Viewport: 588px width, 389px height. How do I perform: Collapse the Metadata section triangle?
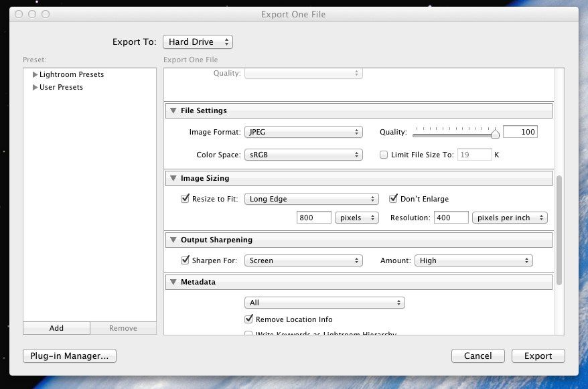[x=173, y=283]
